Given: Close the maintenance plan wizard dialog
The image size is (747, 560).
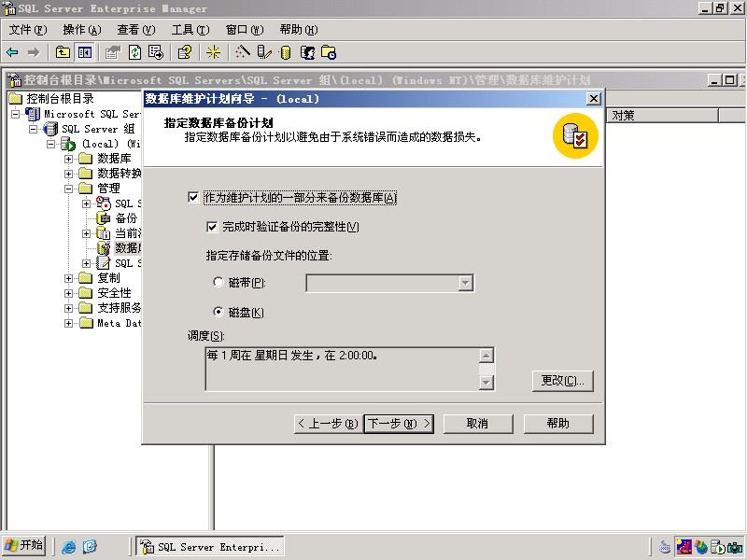Looking at the screenshot, I should pos(594,99).
